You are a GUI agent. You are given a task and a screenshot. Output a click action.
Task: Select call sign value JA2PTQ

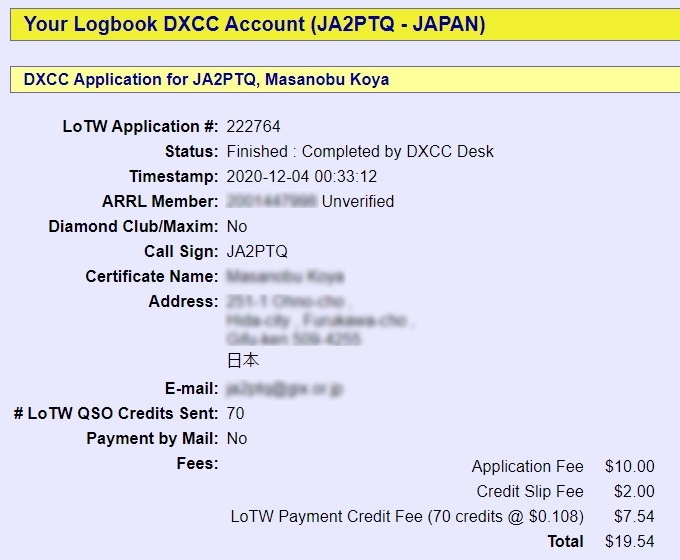pyautogui.click(x=257, y=252)
